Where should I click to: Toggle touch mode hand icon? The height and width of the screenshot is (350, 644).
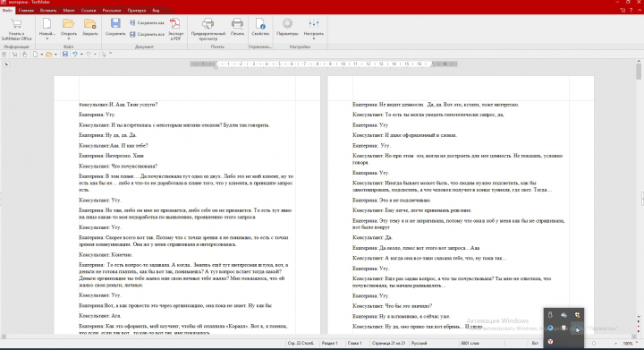tap(25, 55)
